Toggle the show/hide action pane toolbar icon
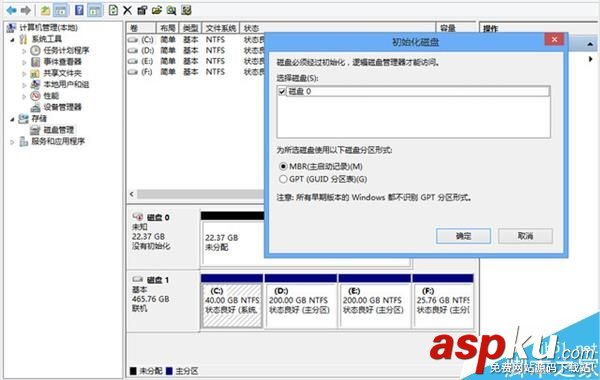The width and height of the screenshot is (600, 380). [95, 10]
